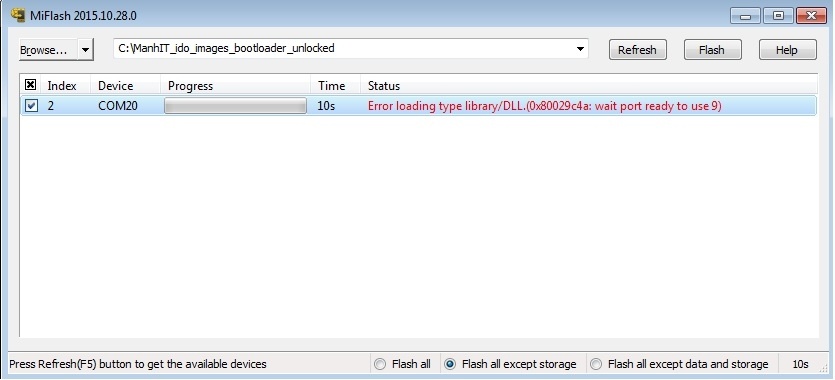The width and height of the screenshot is (835, 380).
Task: Click the Device column header
Action: coord(126,86)
